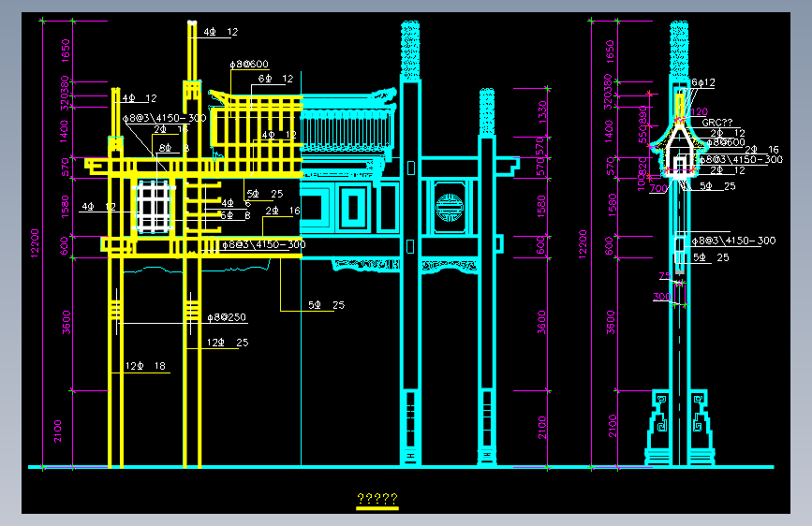Image resolution: width=812 pixels, height=526 pixels.
Task: Click the magenta 120 dimension value
Action: point(699,111)
